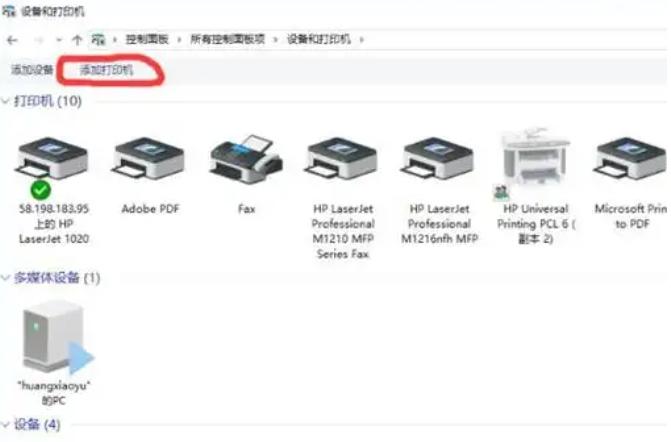The width and height of the screenshot is (671, 442).
Task: Expand chevron after 控制面板 breadcrumb
Action: click(179, 40)
